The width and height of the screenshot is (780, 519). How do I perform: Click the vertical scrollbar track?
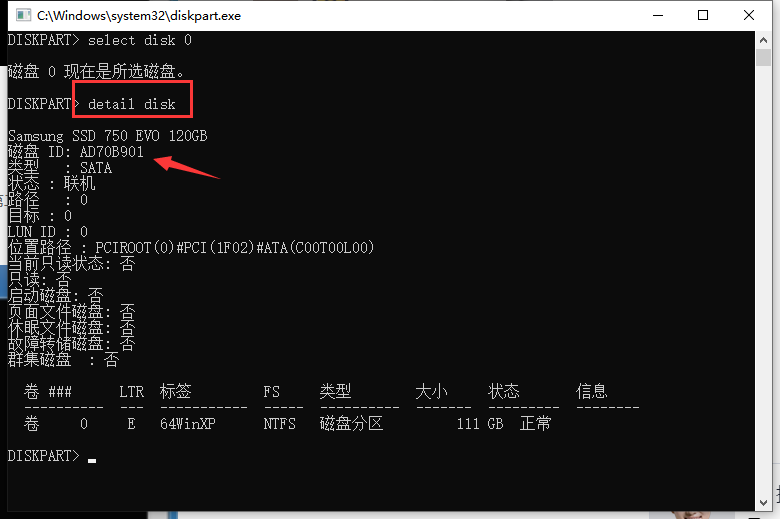763,300
